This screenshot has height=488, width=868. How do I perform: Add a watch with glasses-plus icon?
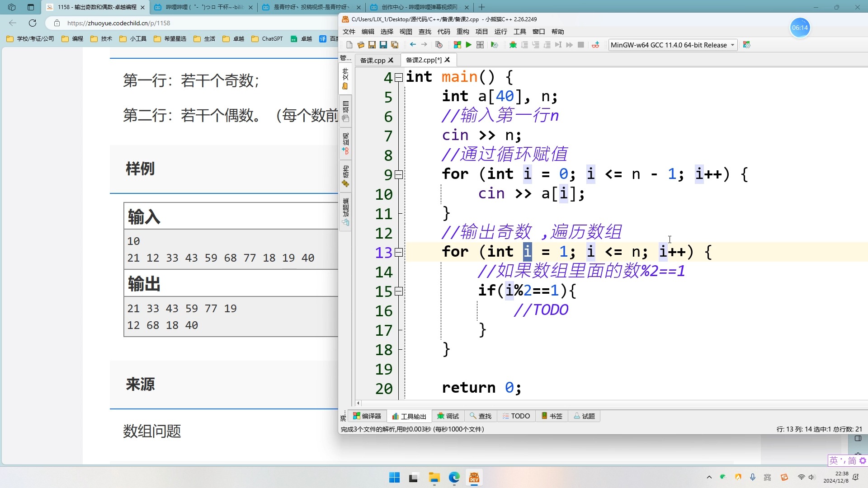[595, 45]
